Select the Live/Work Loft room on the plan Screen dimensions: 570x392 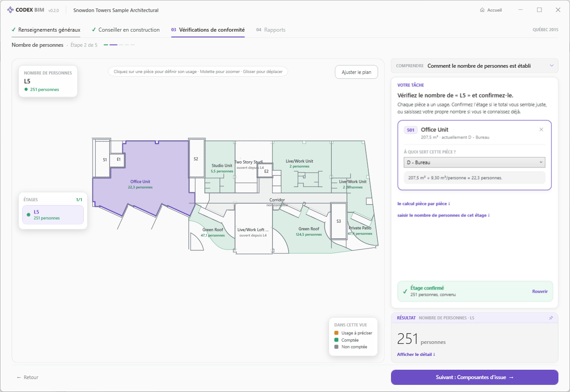pyautogui.click(x=253, y=232)
